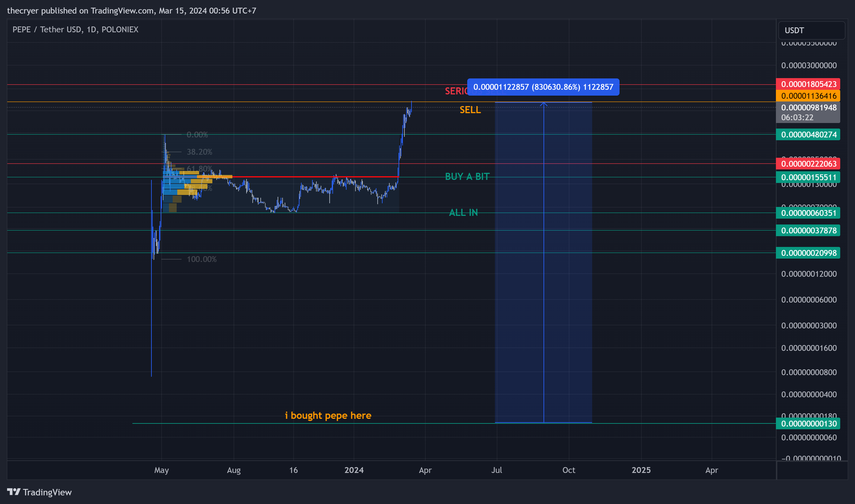Click the green 0.00000155511 price label
The width and height of the screenshot is (855, 504).
[808, 177]
